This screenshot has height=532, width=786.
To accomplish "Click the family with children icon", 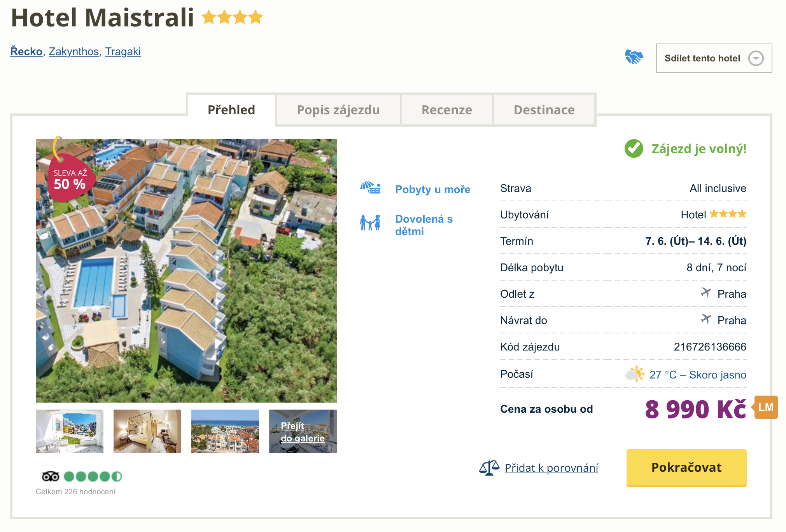I will tap(370, 223).
